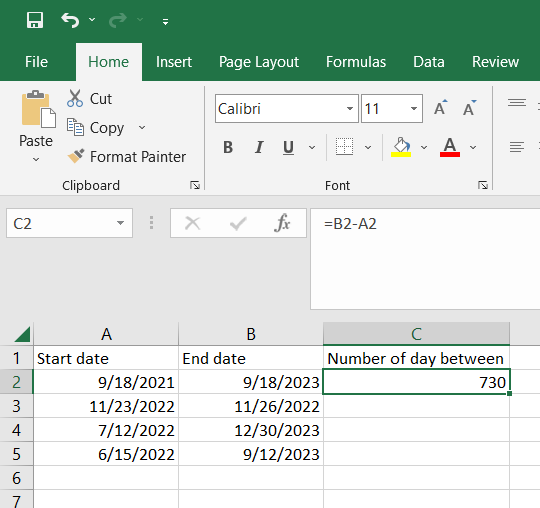Open the Page Layout tab

tap(259, 62)
